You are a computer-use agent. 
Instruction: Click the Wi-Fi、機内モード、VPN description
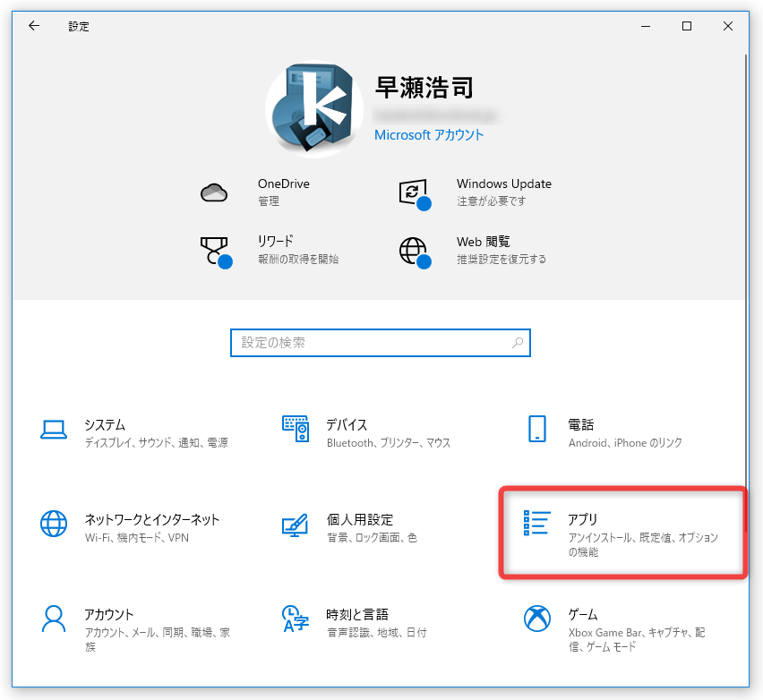click(137, 537)
